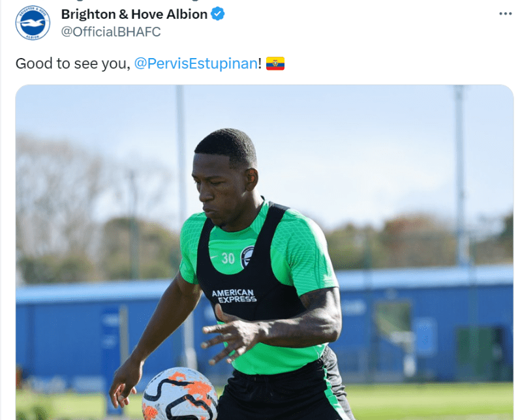The width and height of the screenshot is (522, 420).
Task: Open the attached training photo
Action: click(x=264, y=252)
